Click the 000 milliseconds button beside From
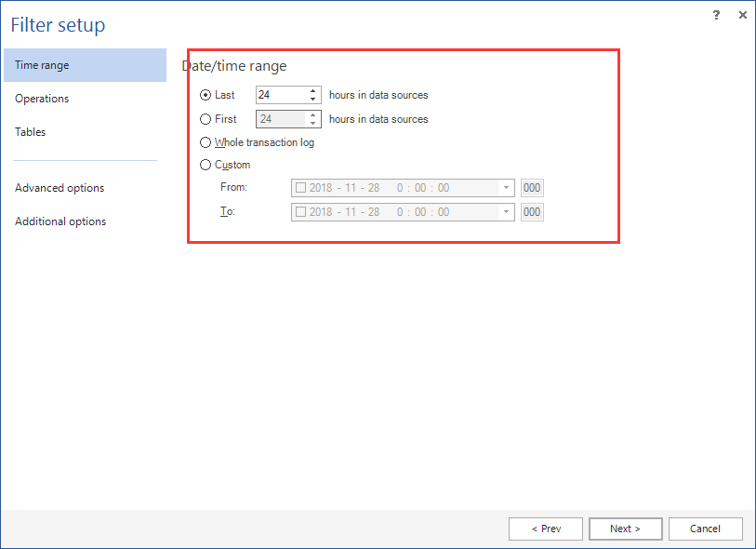The width and height of the screenshot is (756, 549). (x=531, y=187)
